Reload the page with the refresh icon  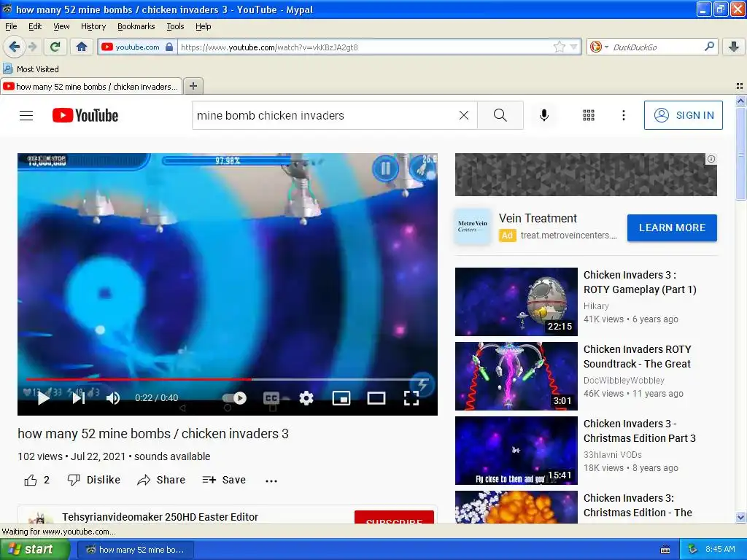(55, 47)
